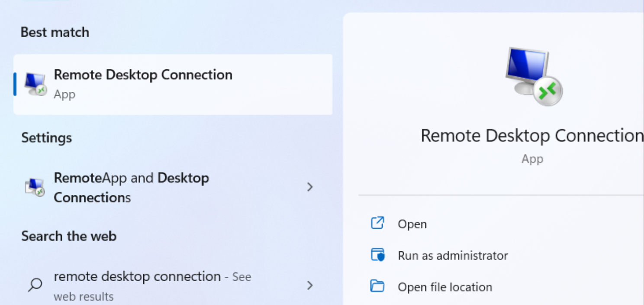Expand web results for remote desktop connection

tap(310, 285)
